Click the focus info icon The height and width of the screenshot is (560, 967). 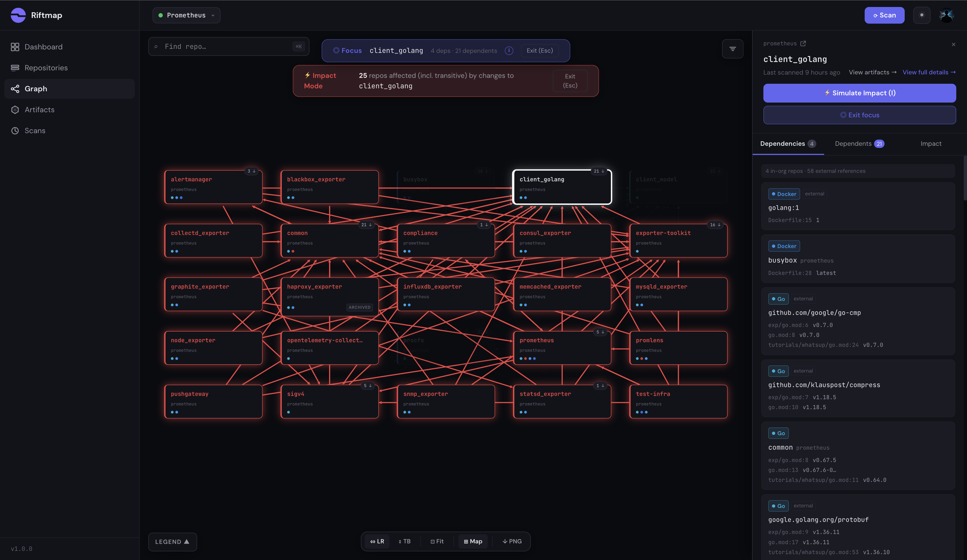509,51
